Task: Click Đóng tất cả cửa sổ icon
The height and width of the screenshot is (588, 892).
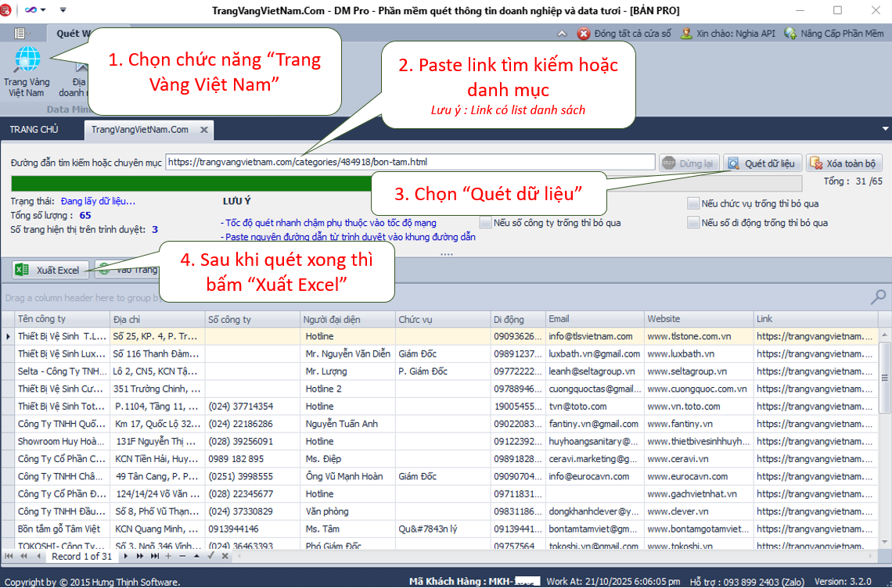Action: (584, 34)
